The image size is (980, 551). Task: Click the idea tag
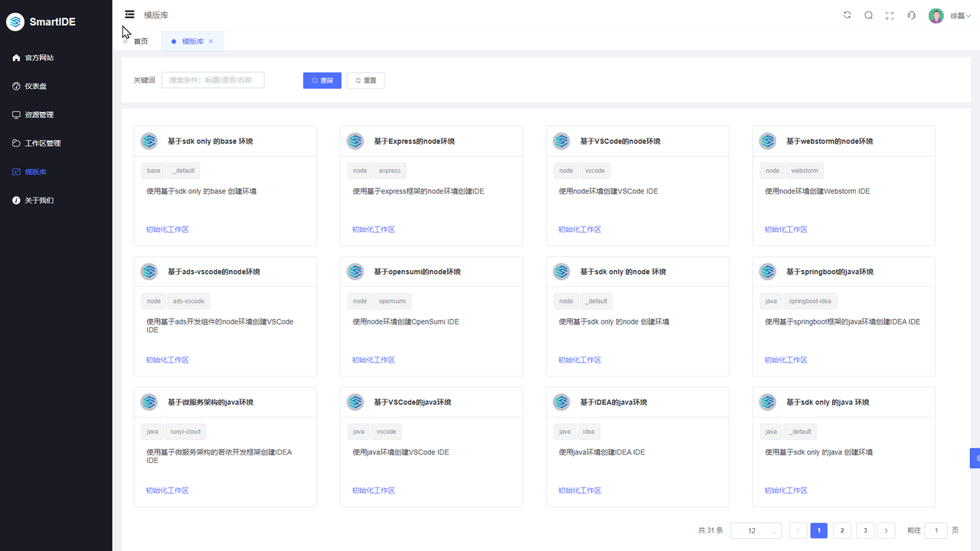(x=588, y=432)
